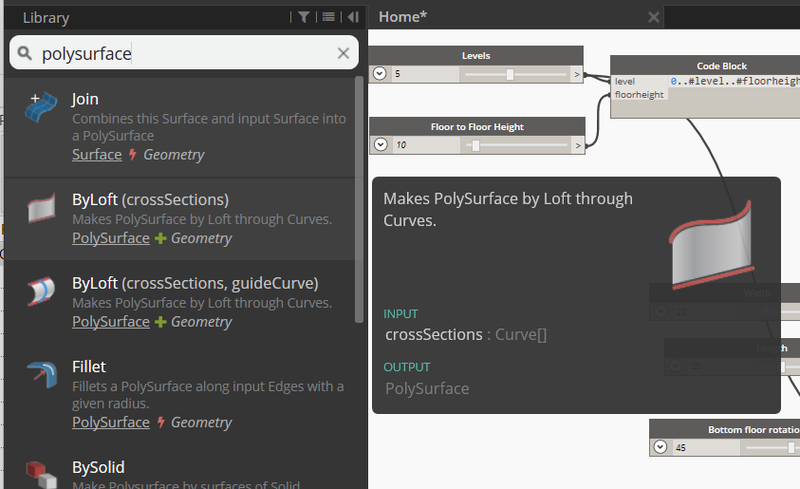Open Surface category link under Join
The width and height of the screenshot is (800, 489).
97,155
